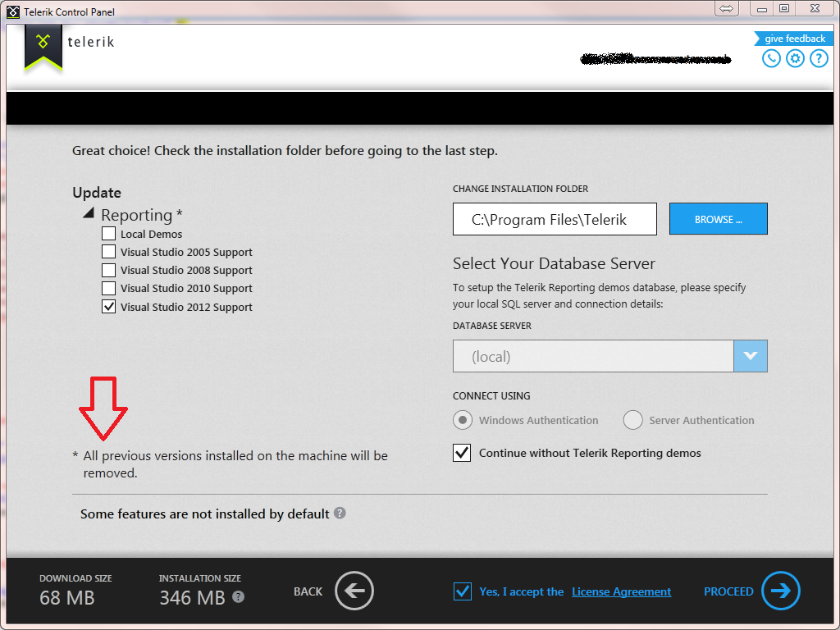
Task: Click the 'All previous versions installed' note
Action: click(x=231, y=464)
